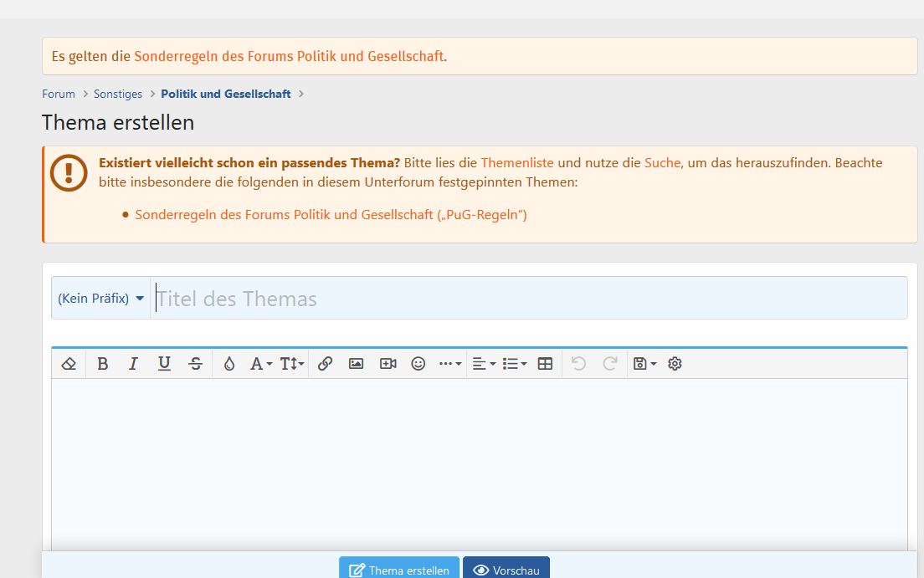This screenshot has width=924, height=578.
Task: Open the text color droplet tool
Action: (229, 364)
